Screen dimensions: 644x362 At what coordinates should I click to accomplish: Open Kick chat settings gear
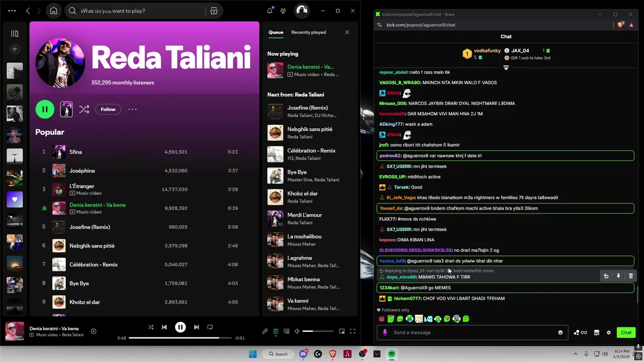pos(609,332)
